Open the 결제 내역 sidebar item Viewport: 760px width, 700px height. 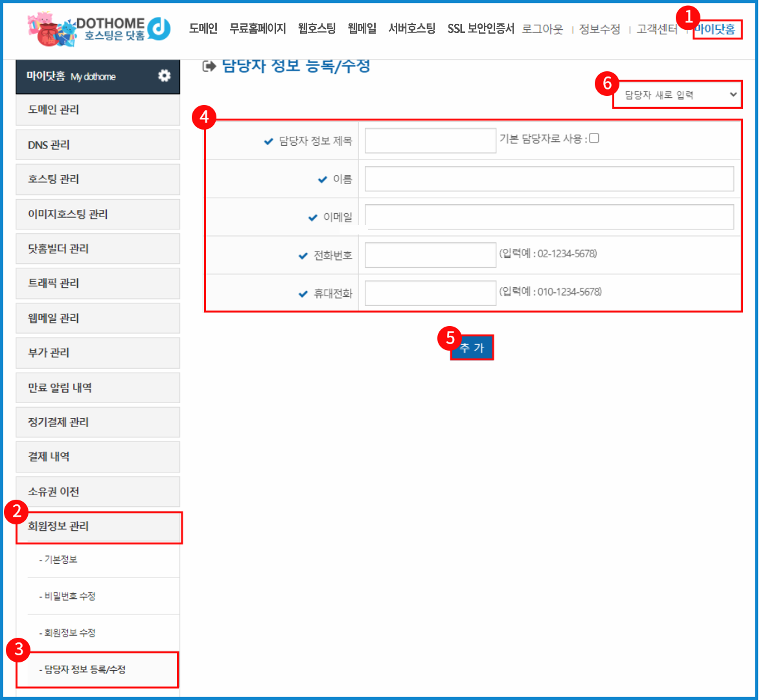click(98, 457)
